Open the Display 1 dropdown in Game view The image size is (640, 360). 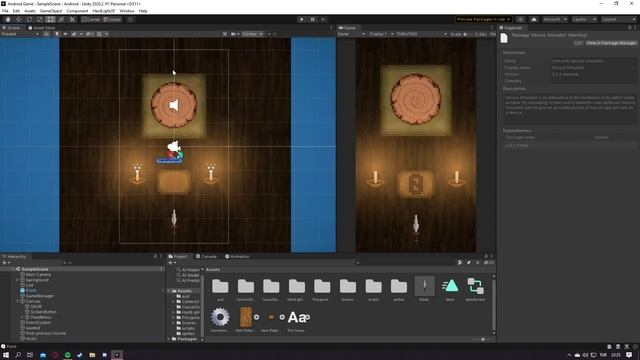[381, 34]
